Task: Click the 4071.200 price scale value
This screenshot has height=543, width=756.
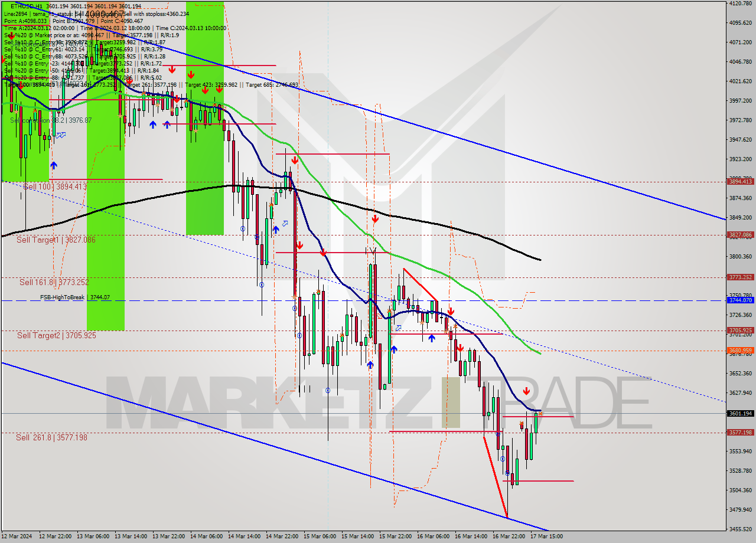Action: click(740, 42)
